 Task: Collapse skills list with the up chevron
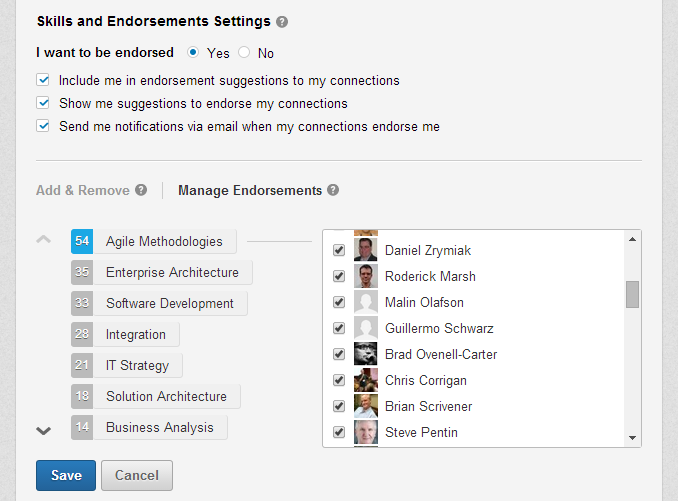tap(44, 239)
